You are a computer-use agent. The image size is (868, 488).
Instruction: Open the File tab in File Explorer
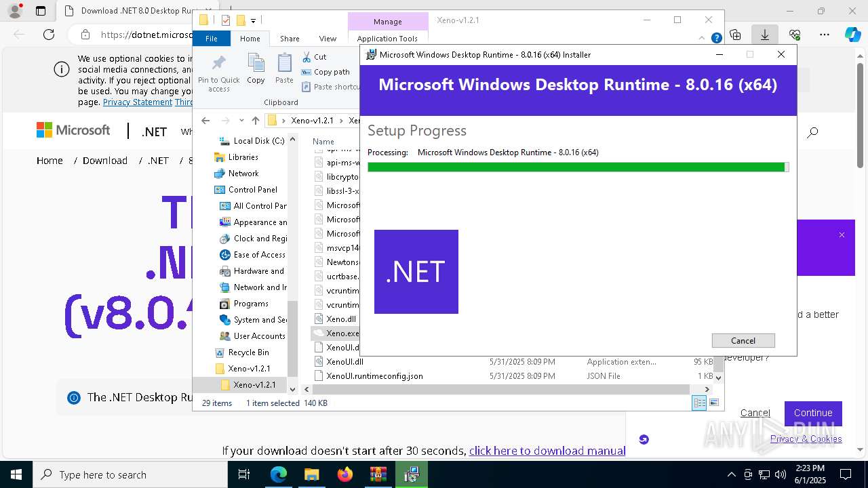coord(212,39)
